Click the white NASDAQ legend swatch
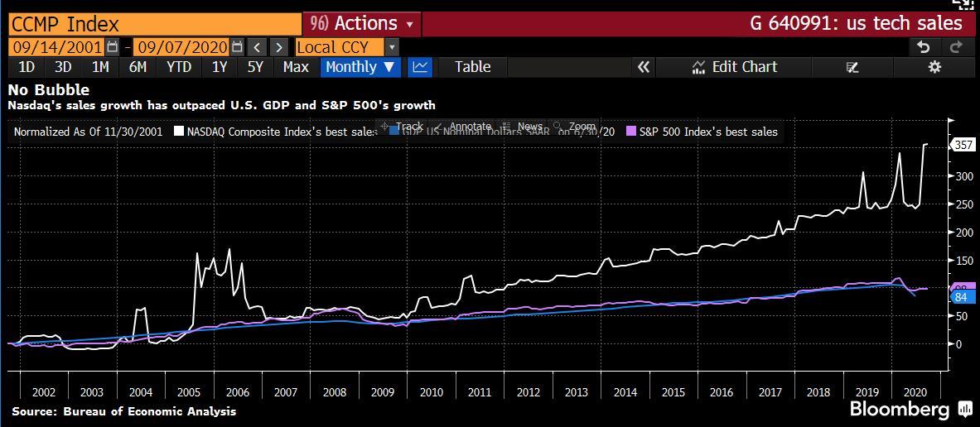 point(180,132)
